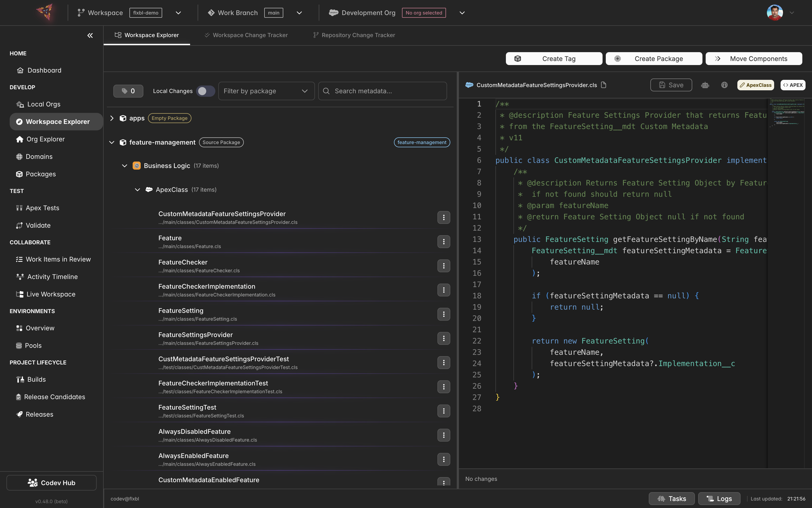
Task: Click the tag counter badge showing 0
Action: (x=128, y=91)
